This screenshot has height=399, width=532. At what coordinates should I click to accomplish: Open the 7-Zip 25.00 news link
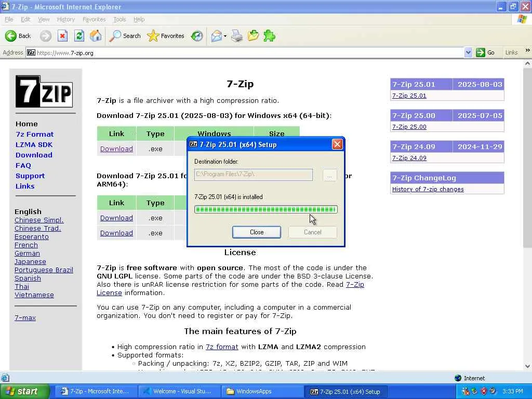pos(409,127)
